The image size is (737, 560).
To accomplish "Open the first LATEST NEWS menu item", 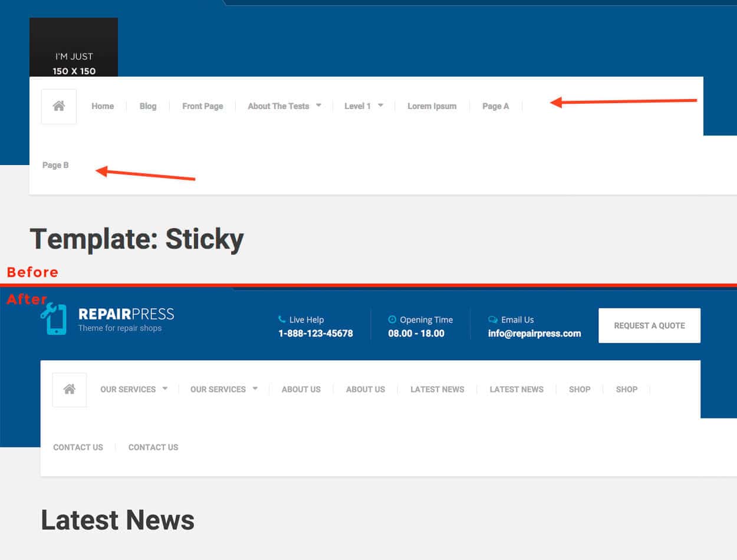I will tap(437, 390).
